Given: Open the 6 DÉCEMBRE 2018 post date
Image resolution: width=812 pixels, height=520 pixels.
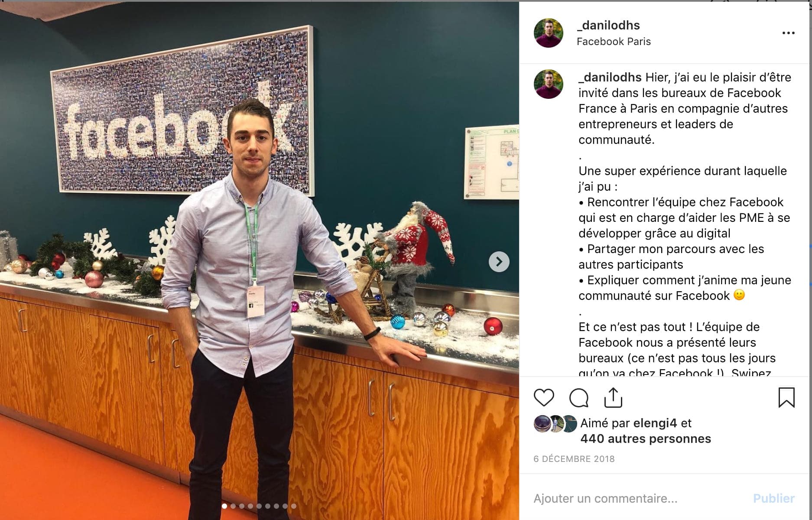Looking at the screenshot, I should click(574, 459).
